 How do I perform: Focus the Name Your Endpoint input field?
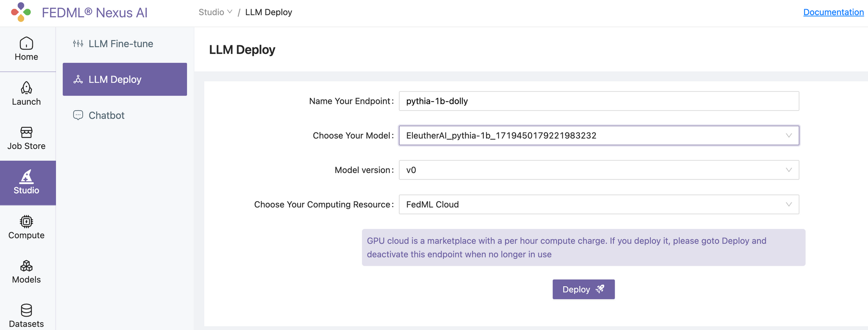click(599, 101)
